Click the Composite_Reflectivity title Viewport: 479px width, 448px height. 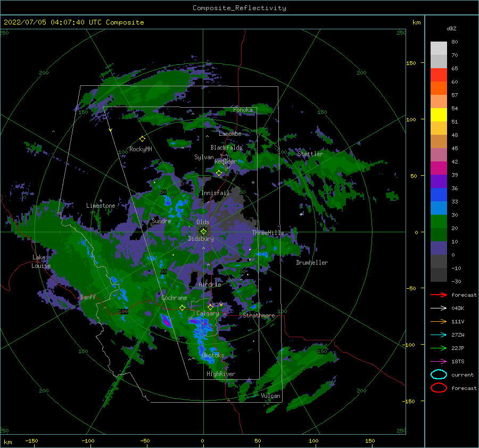click(240, 8)
